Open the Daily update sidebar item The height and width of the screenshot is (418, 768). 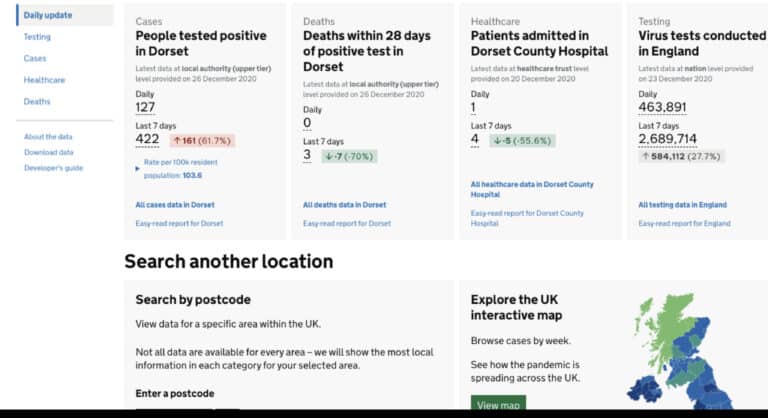click(x=48, y=15)
